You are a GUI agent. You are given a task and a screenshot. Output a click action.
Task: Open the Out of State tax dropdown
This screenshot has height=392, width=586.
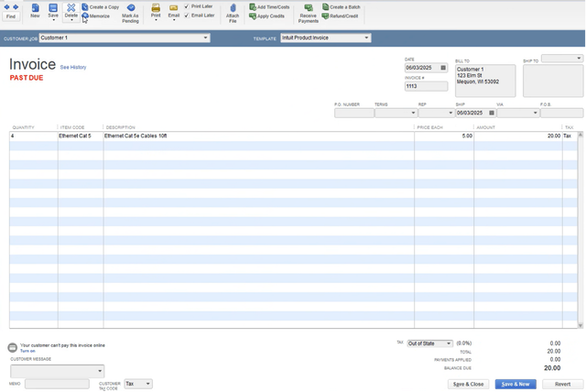[x=449, y=343]
